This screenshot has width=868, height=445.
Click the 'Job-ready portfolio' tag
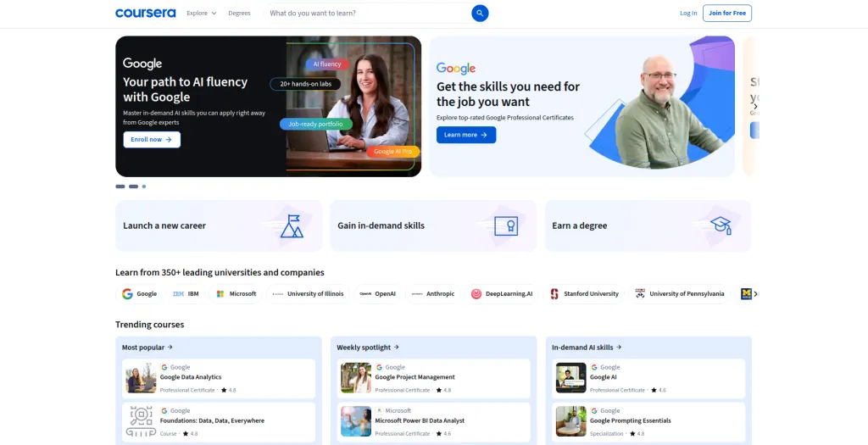click(x=315, y=124)
